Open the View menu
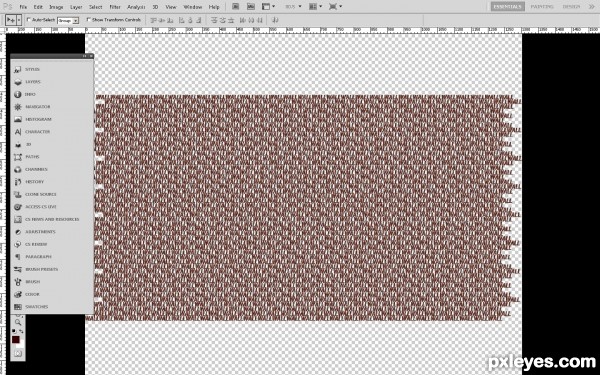Image resolution: width=600 pixels, height=375 pixels. 171,7
